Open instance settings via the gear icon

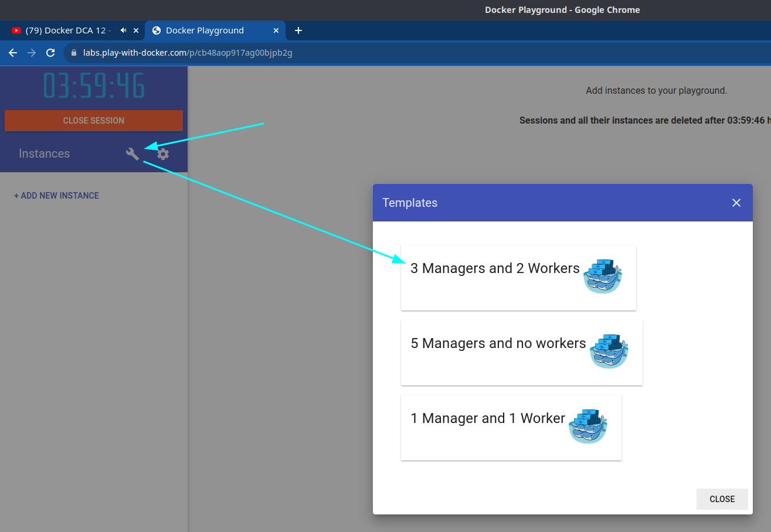tap(161, 153)
